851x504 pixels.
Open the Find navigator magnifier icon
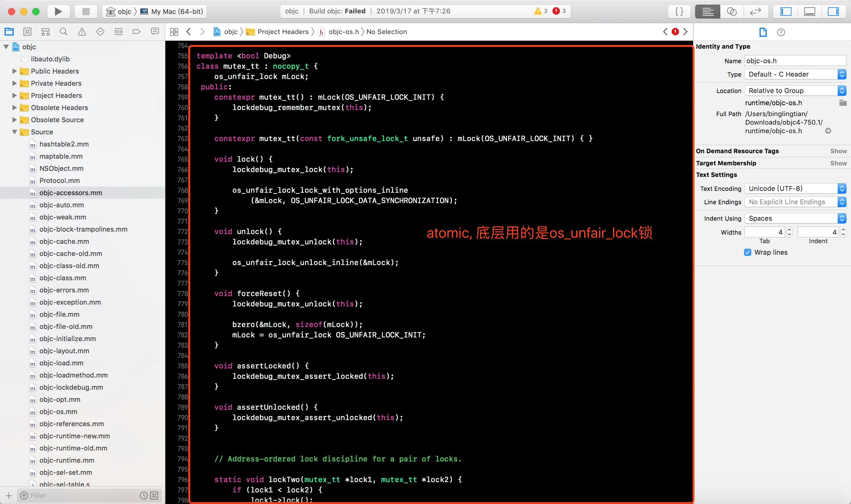64,32
